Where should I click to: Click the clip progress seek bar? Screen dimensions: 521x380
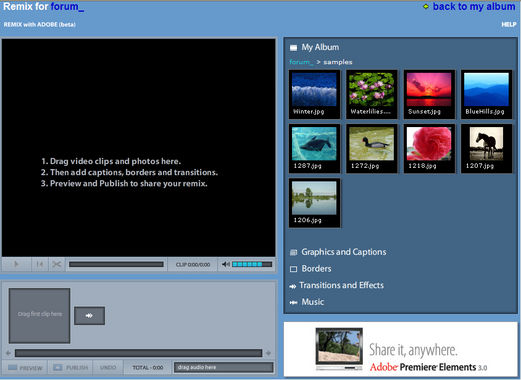[116, 264]
